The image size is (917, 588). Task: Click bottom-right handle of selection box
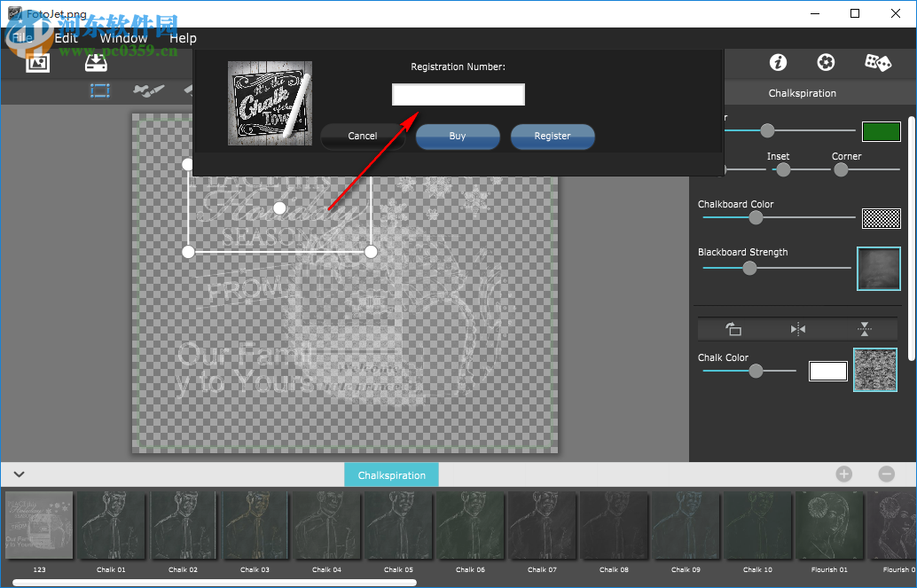coord(371,252)
